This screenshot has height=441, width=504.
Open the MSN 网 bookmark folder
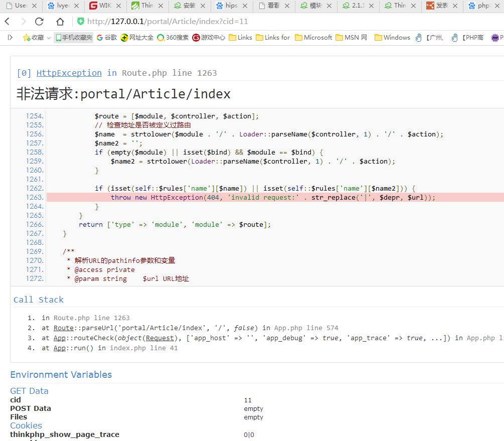[352, 38]
